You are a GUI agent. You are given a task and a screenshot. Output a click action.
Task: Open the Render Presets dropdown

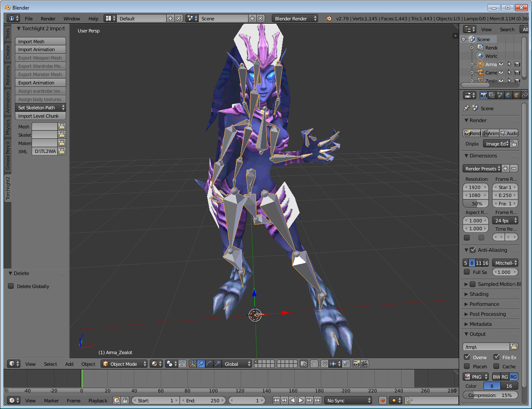[482, 168]
